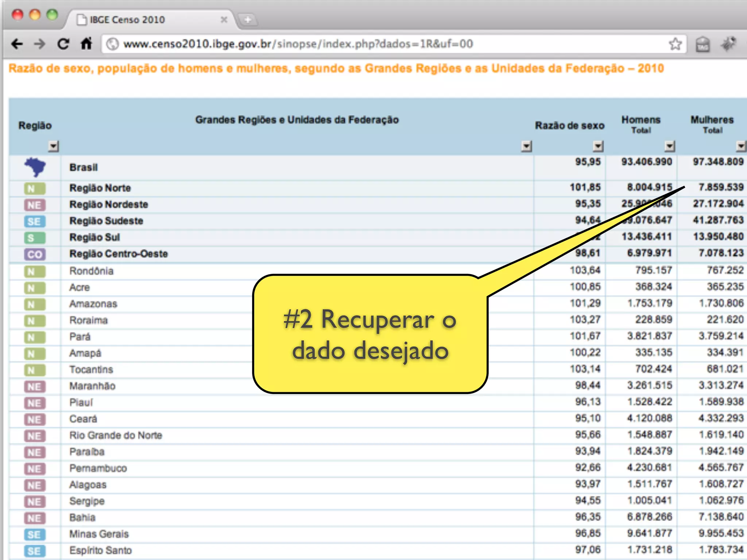
Task: Click the NE badge beside Ceará
Action: pos(35,419)
